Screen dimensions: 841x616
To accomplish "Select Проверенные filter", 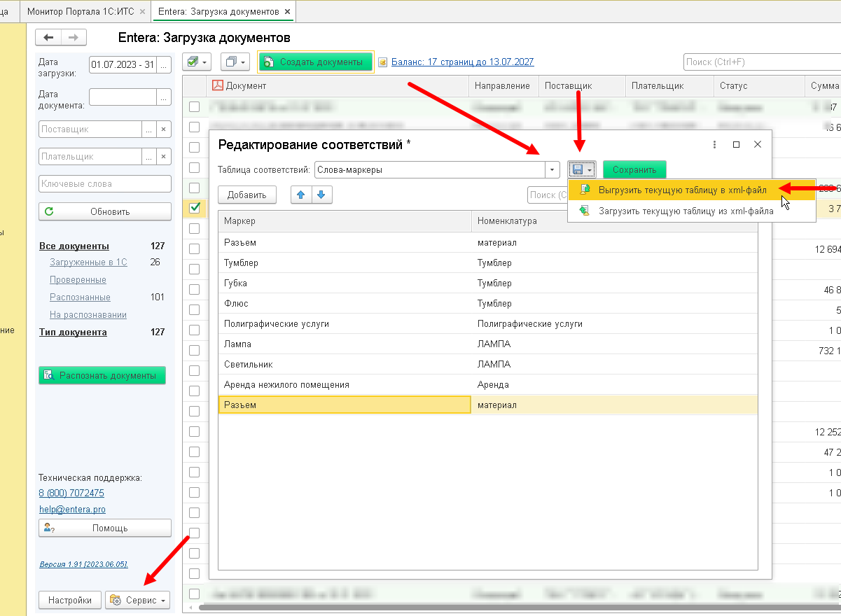I will [78, 280].
